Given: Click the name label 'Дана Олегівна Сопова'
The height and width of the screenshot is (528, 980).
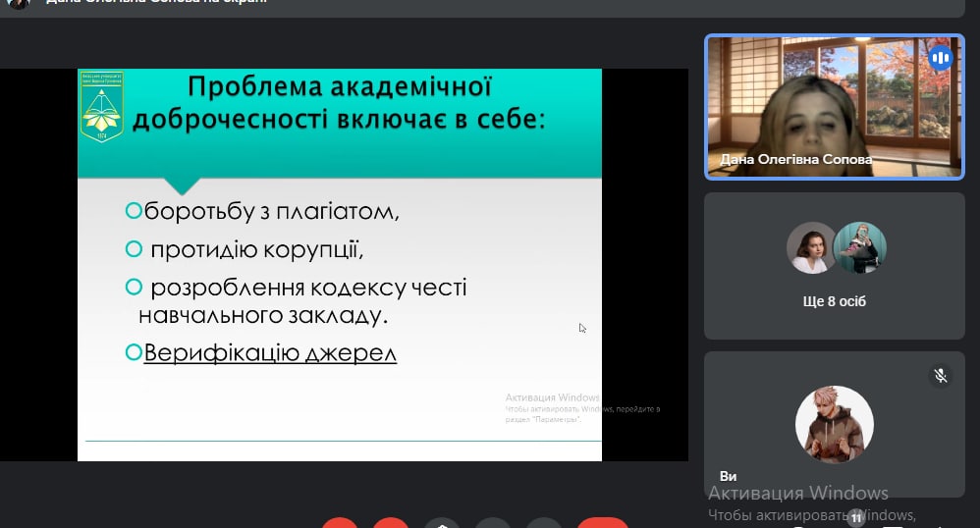Looking at the screenshot, I should pyautogui.click(x=795, y=159).
